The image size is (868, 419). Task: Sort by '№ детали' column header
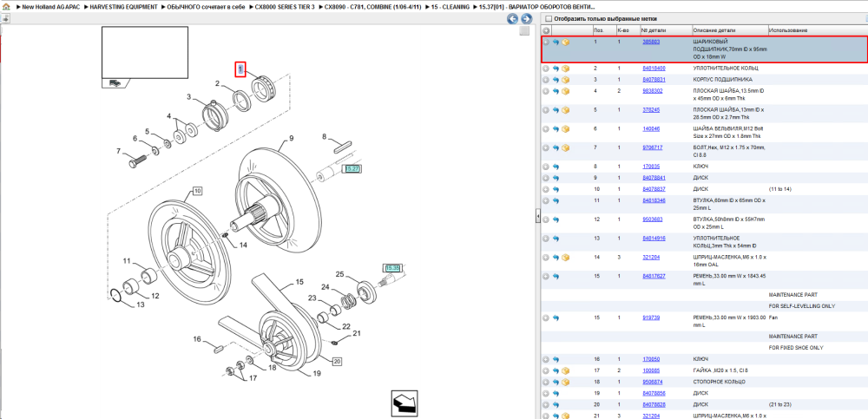click(x=654, y=29)
